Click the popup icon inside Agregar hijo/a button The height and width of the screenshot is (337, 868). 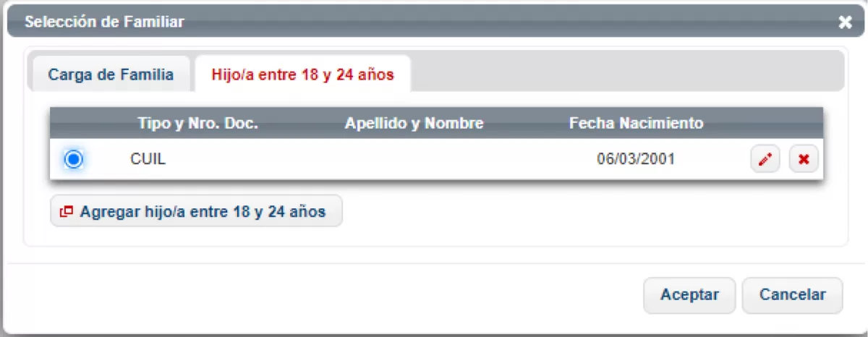coord(67,212)
